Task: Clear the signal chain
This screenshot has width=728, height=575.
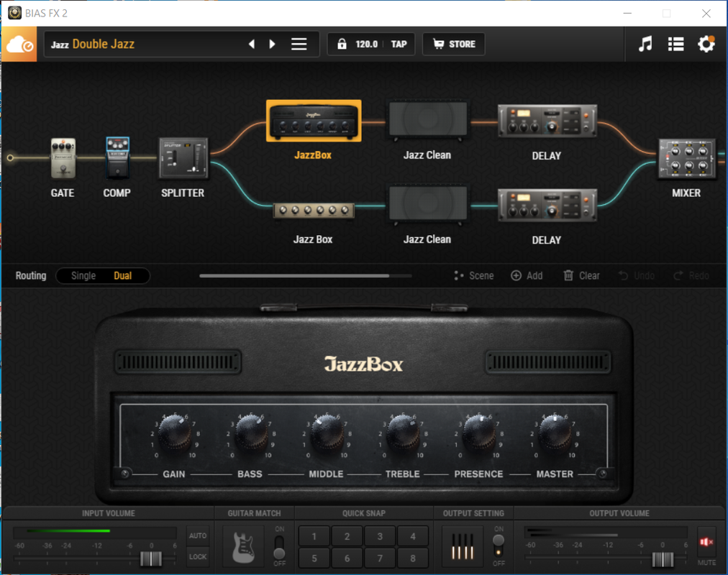Action: [x=581, y=275]
